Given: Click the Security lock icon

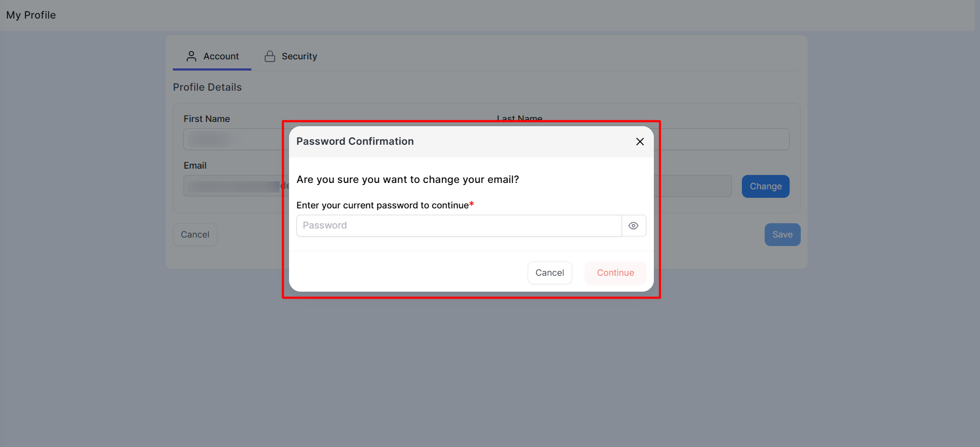Looking at the screenshot, I should (270, 56).
